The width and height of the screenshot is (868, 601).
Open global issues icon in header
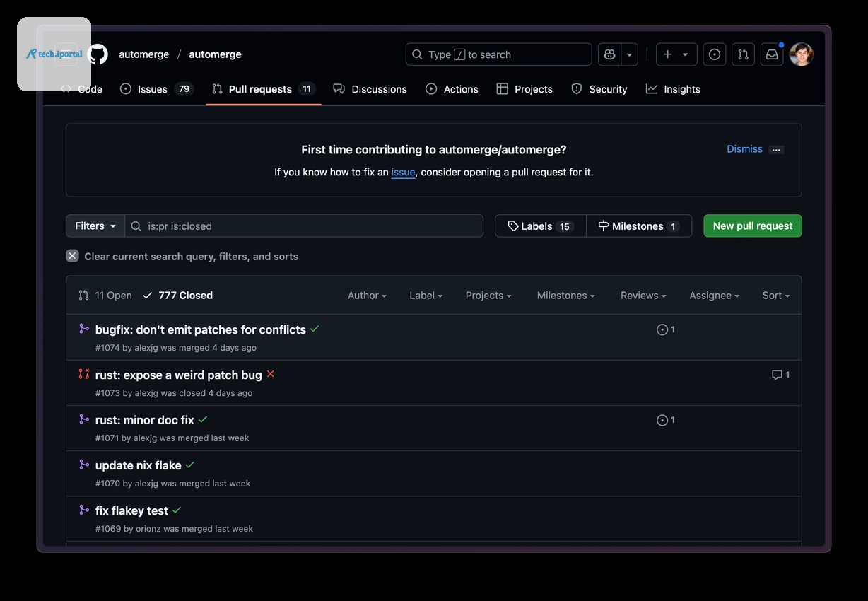click(715, 54)
